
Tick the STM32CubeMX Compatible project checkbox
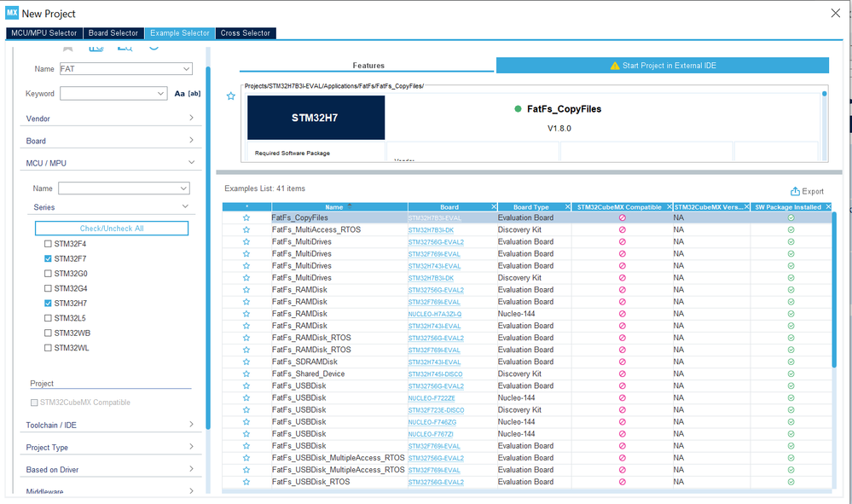point(34,403)
